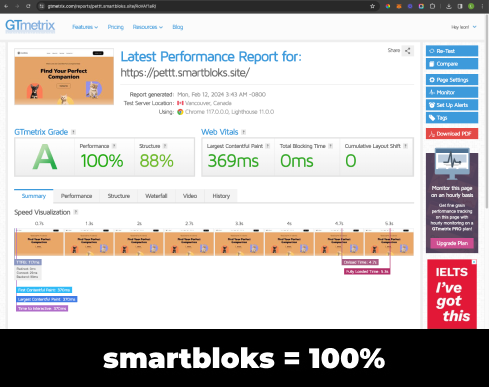Click help icon beside Web Vitals
Image resolution: width=489 pixels, height=387 pixels.
[244, 132]
